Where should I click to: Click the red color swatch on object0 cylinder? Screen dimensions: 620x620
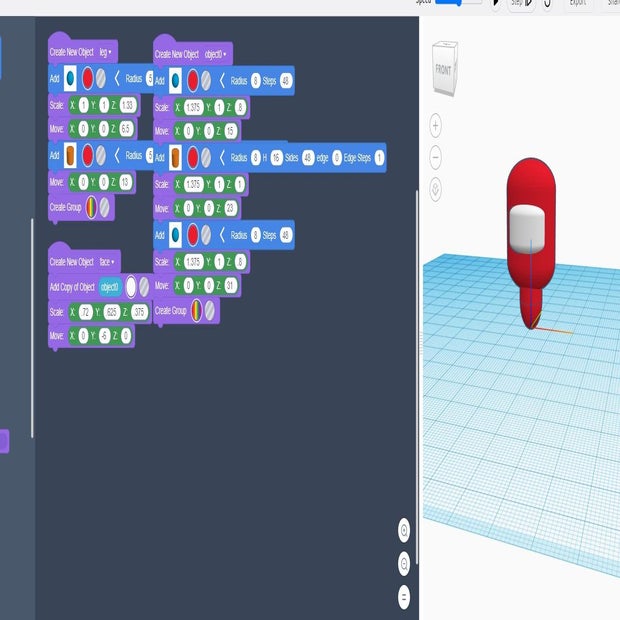click(191, 158)
